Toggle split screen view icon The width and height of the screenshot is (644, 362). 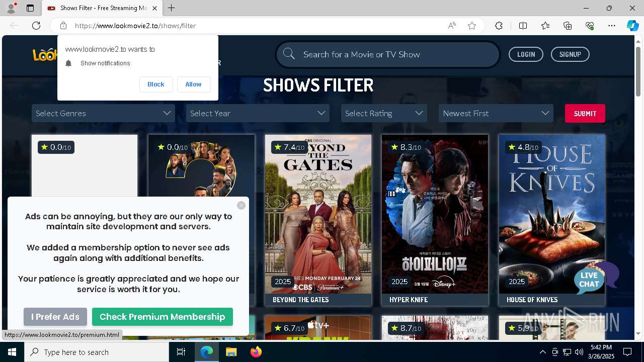click(x=523, y=26)
